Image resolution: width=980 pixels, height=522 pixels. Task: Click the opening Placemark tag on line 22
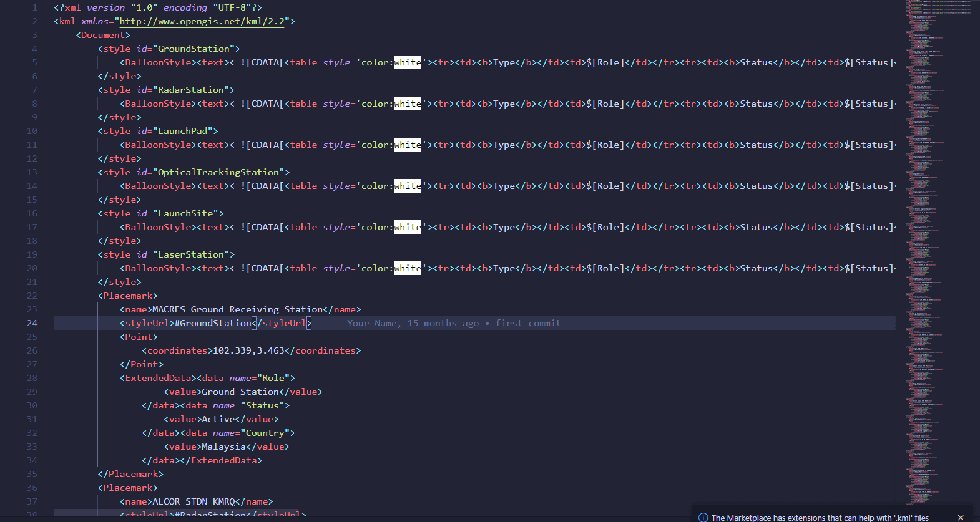tap(128, 296)
